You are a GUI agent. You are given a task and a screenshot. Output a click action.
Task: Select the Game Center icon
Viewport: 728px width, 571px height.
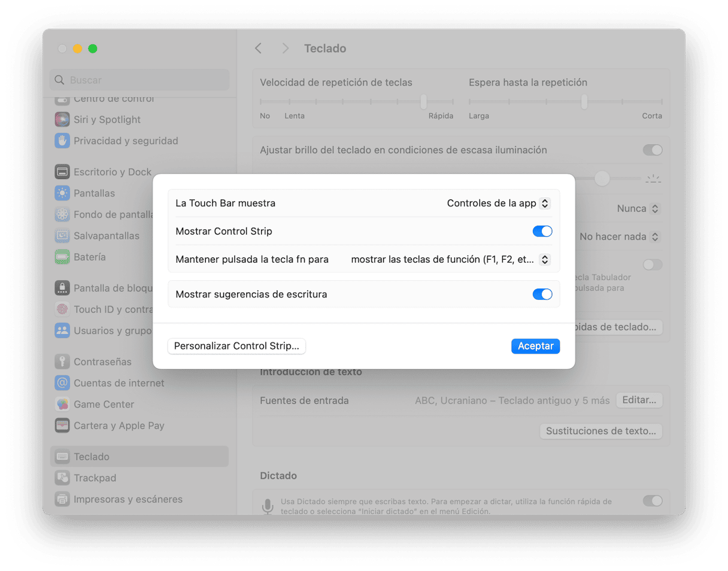[x=62, y=405]
